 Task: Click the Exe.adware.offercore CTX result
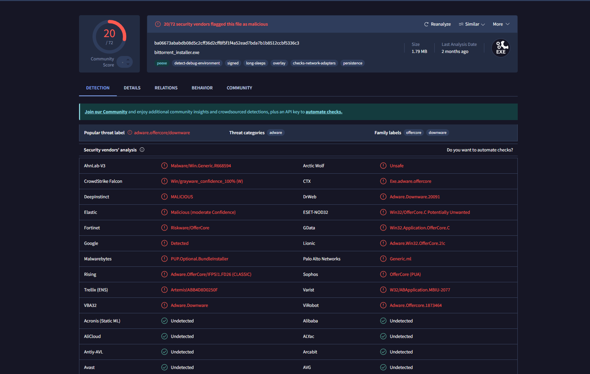tap(411, 181)
